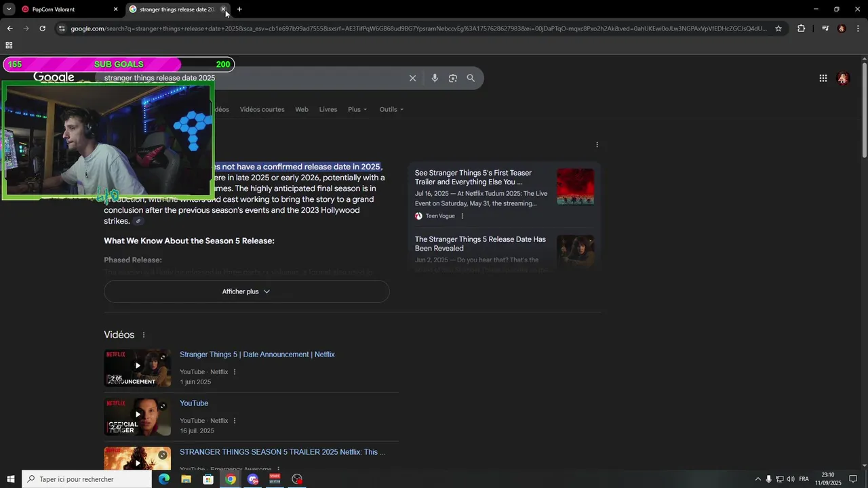This screenshot has width=868, height=488.
Task: Open options for Date Announcement video
Action: (x=235, y=372)
